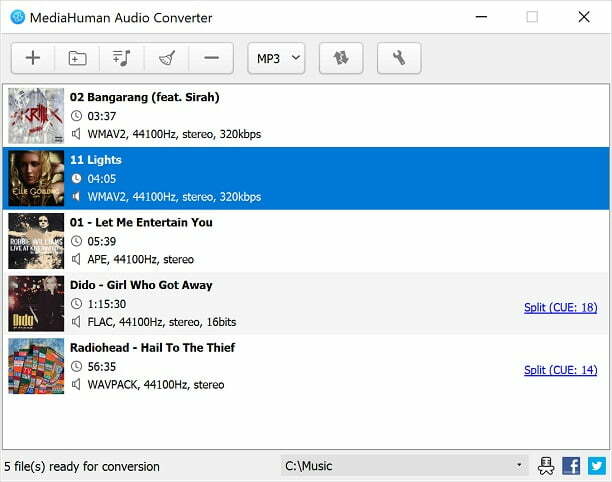612x482 pixels.
Task: Open the Facebook icon link
Action: point(571,466)
